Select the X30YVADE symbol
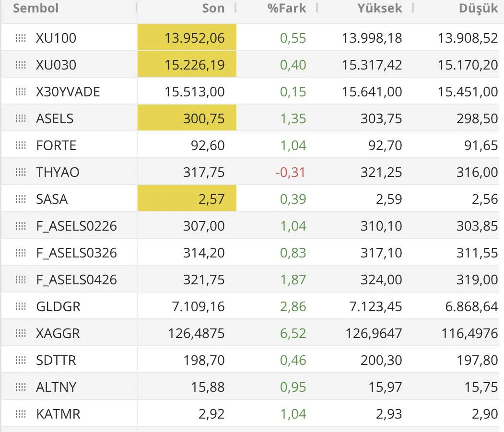Viewport: 504px width, 432px height. (x=68, y=92)
